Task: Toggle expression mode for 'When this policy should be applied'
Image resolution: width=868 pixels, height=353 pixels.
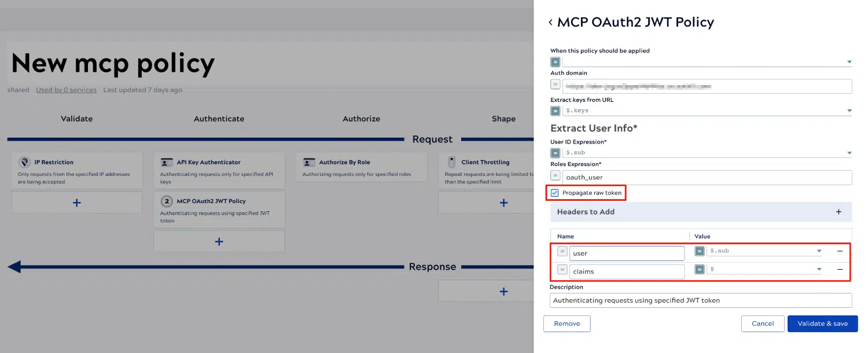Action: click(555, 62)
